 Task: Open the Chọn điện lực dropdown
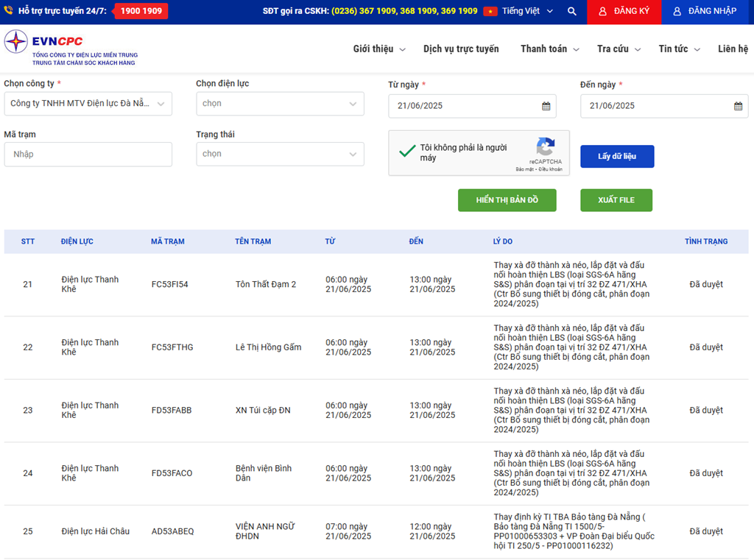point(280,104)
